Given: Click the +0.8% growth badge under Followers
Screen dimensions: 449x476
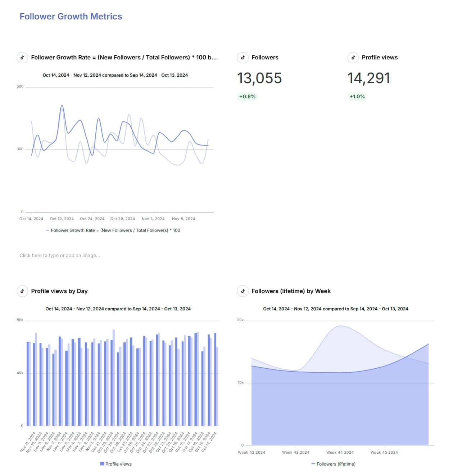Looking at the screenshot, I should tap(247, 96).
